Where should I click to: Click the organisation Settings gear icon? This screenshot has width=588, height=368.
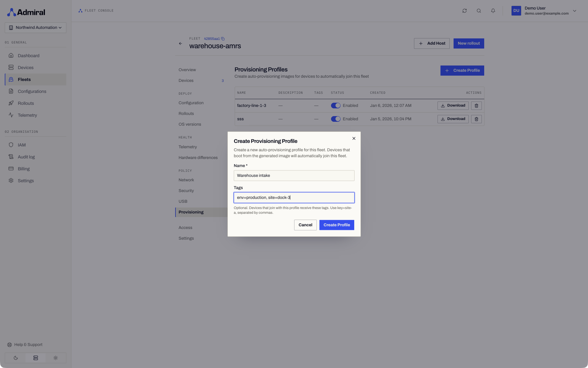[x=11, y=181]
